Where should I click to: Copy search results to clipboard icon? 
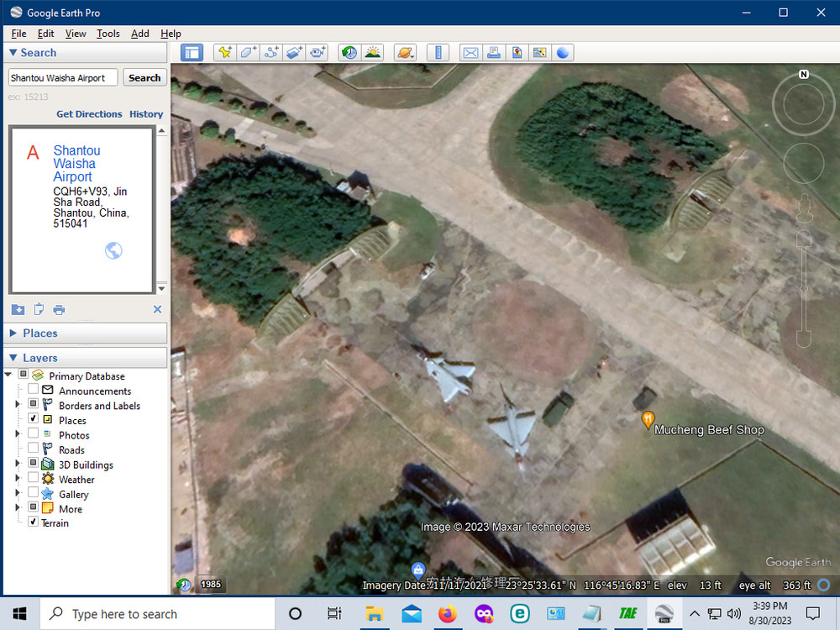(39, 310)
